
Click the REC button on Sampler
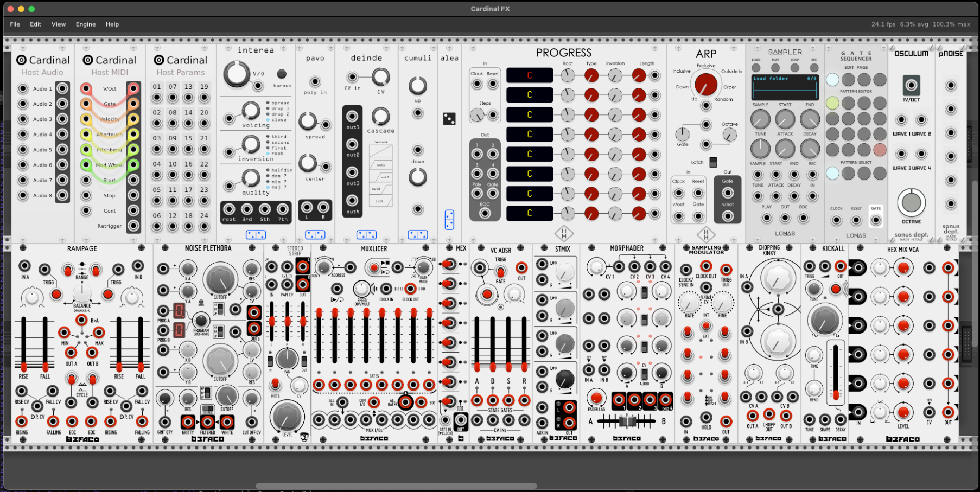(x=814, y=68)
